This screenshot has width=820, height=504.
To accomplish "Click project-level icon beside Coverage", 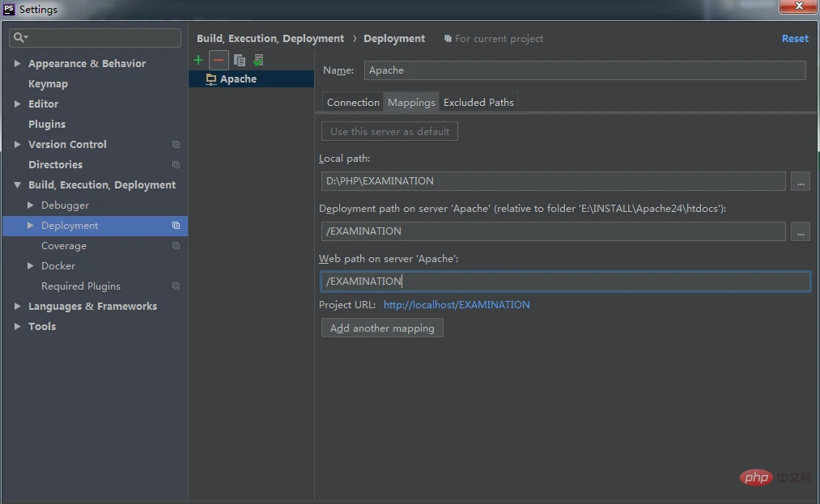I will (176, 246).
